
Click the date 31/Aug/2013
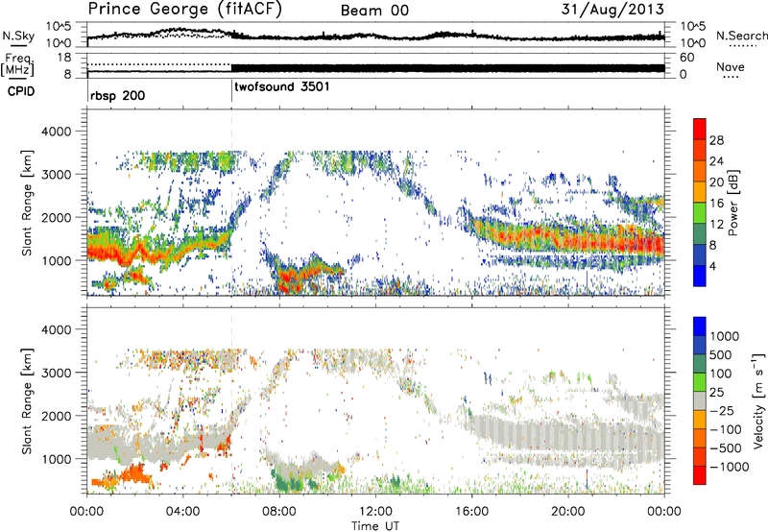coord(612,10)
